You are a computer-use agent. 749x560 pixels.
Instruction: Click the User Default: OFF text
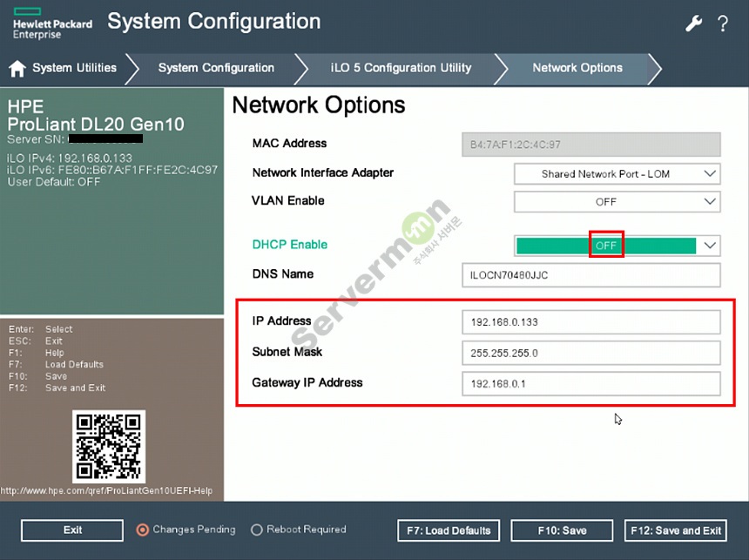point(54,182)
